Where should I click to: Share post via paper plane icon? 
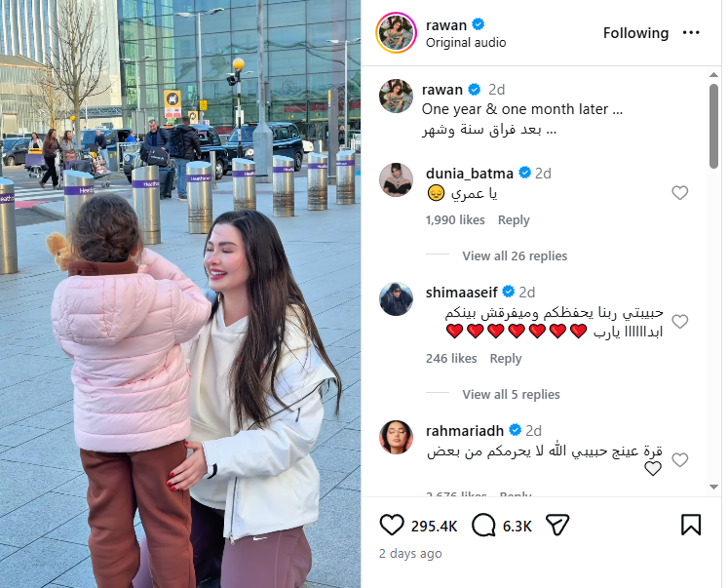(557, 526)
